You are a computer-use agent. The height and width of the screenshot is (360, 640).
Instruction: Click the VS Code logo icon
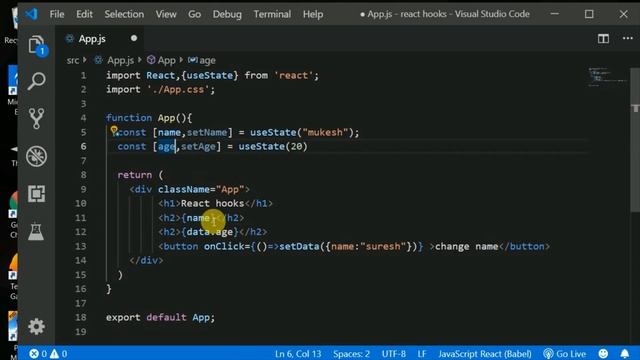pyautogui.click(x=31, y=14)
